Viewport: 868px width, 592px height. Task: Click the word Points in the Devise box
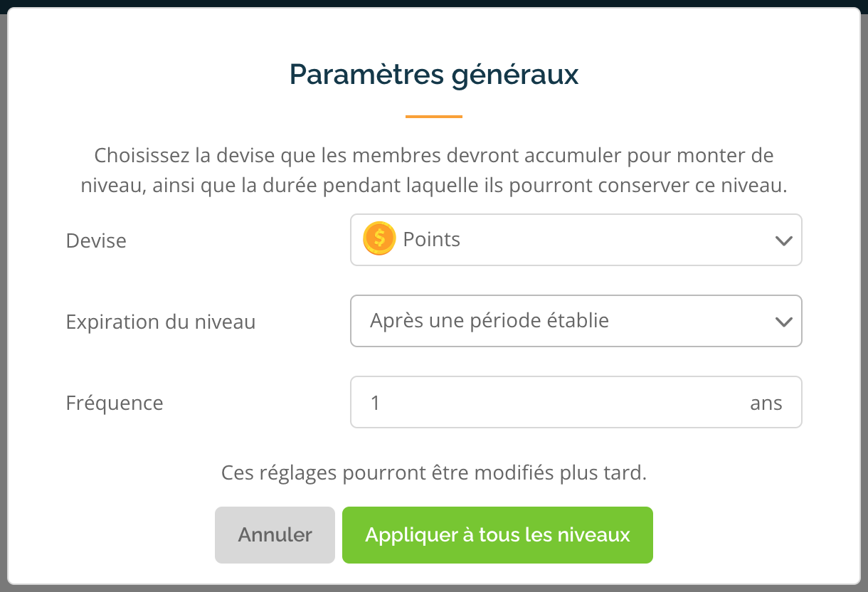[x=432, y=240]
